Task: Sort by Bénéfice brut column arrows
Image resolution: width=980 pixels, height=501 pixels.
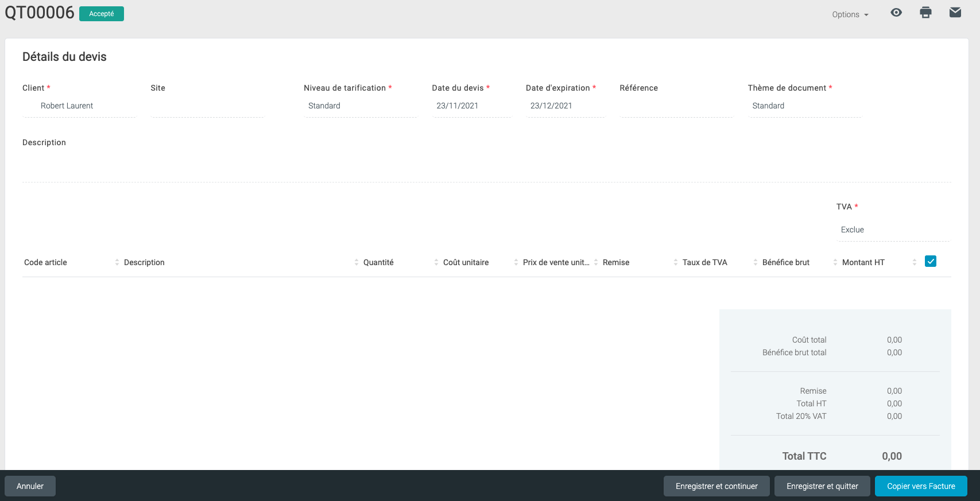Action: click(x=835, y=262)
